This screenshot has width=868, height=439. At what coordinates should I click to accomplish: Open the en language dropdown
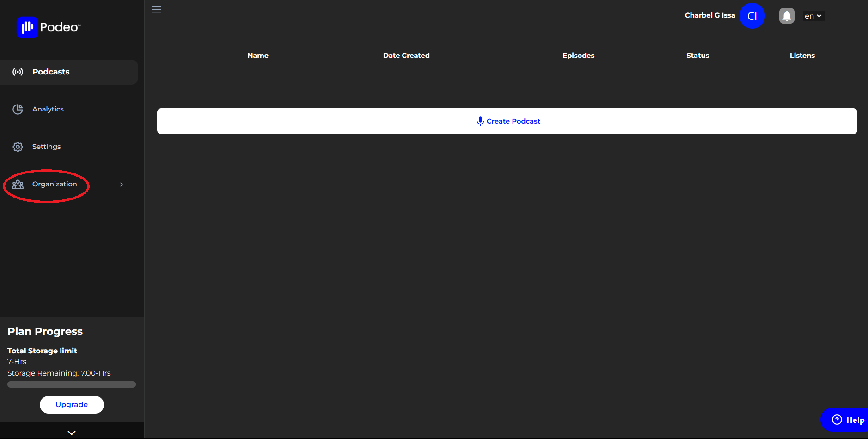pyautogui.click(x=813, y=16)
